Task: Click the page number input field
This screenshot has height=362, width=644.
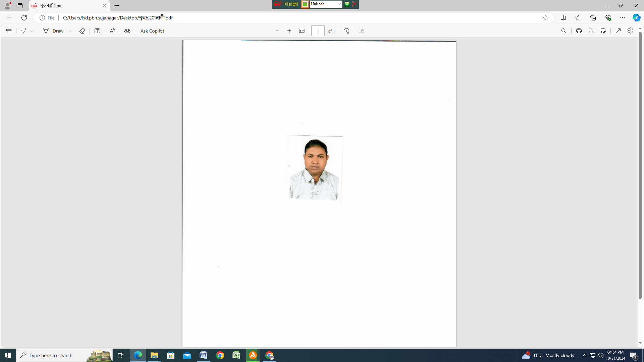Action: (318, 31)
